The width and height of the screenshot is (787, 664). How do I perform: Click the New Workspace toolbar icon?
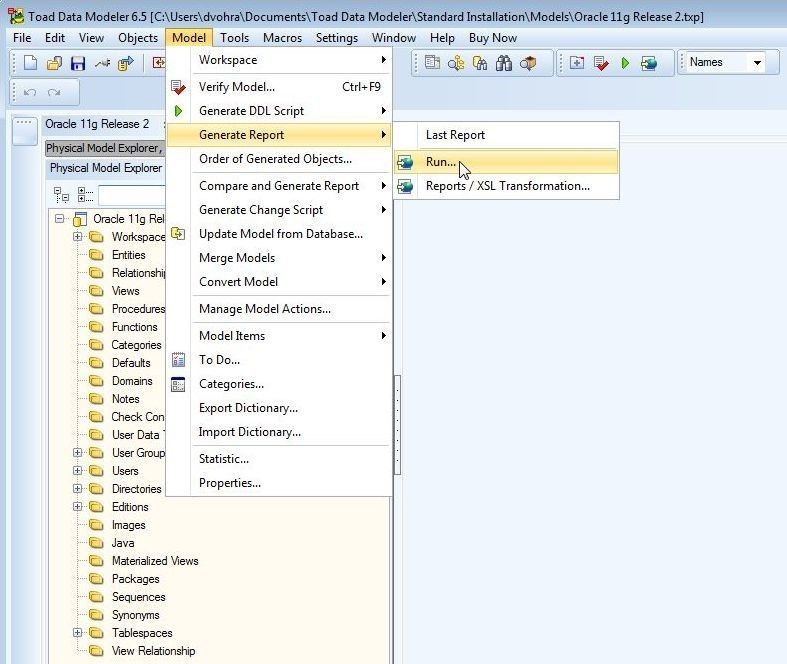577,63
